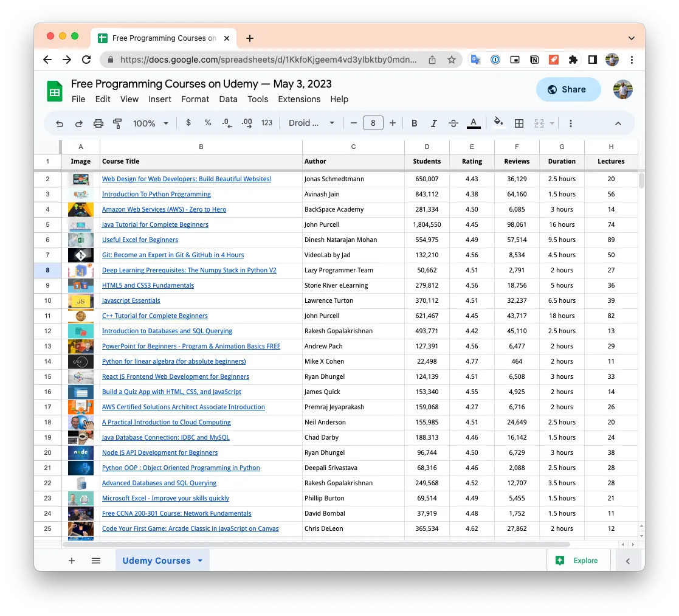Apply percent format to selection
Viewport: 679px width, 616px height.
(x=207, y=122)
